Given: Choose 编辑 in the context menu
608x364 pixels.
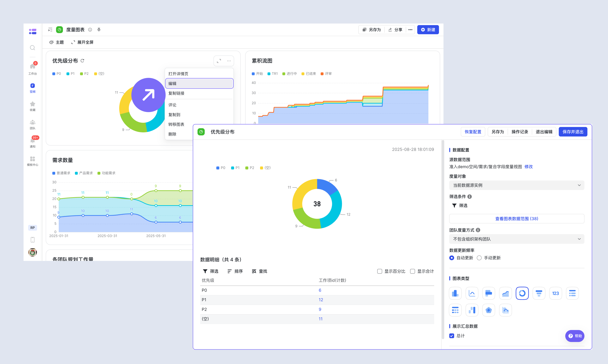Looking at the screenshot, I should (x=199, y=83).
